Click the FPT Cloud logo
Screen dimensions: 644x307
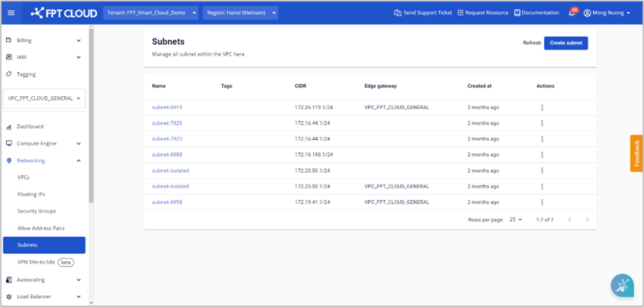[x=63, y=12]
